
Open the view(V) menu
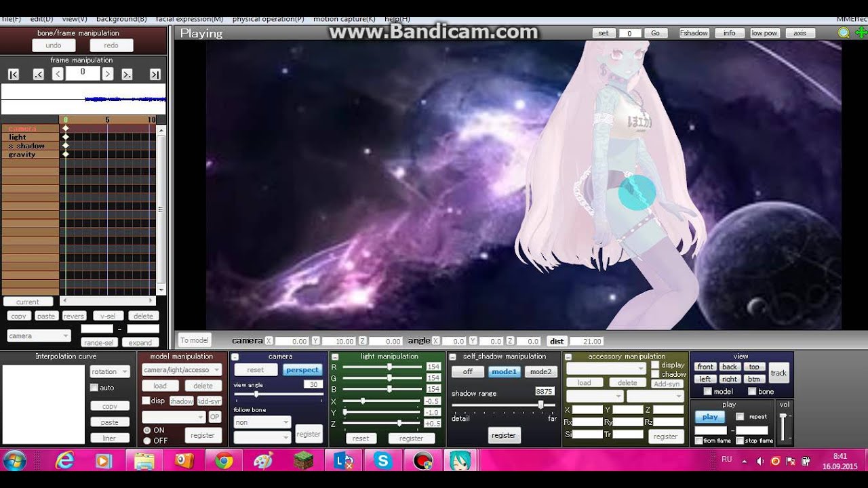74,19
